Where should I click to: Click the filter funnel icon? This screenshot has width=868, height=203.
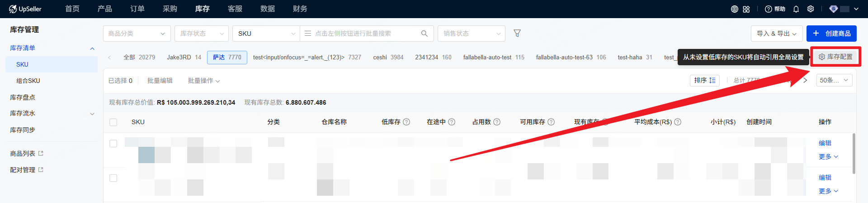[517, 33]
